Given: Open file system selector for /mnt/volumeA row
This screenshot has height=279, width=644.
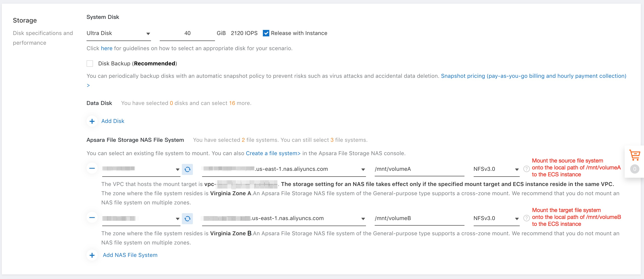Looking at the screenshot, I should pyautogui.click(x=141, y=169).
